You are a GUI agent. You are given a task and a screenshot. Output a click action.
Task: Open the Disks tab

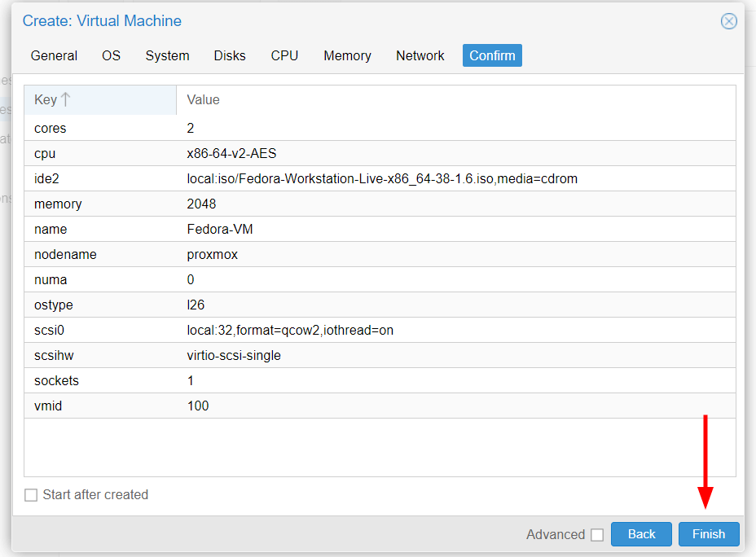point(230,55)
